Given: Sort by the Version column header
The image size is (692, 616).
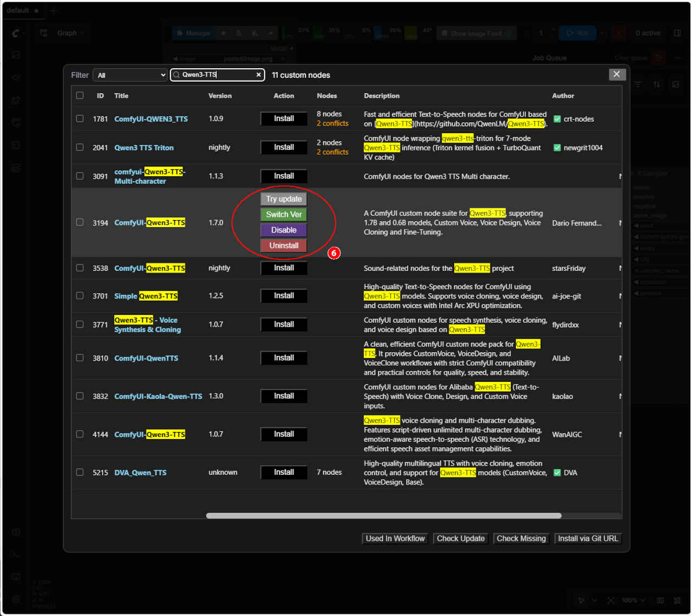Looking at the screenshot, I should pos(220,96).
